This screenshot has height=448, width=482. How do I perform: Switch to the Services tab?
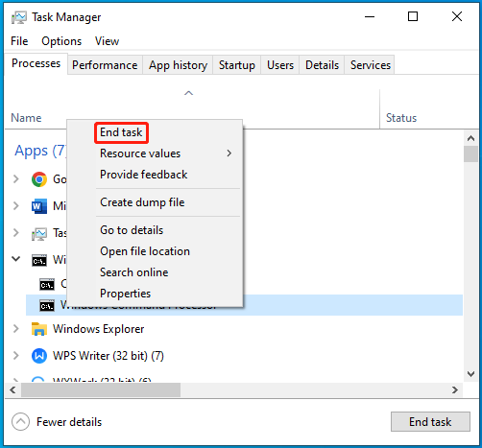(x=371, y=65)
